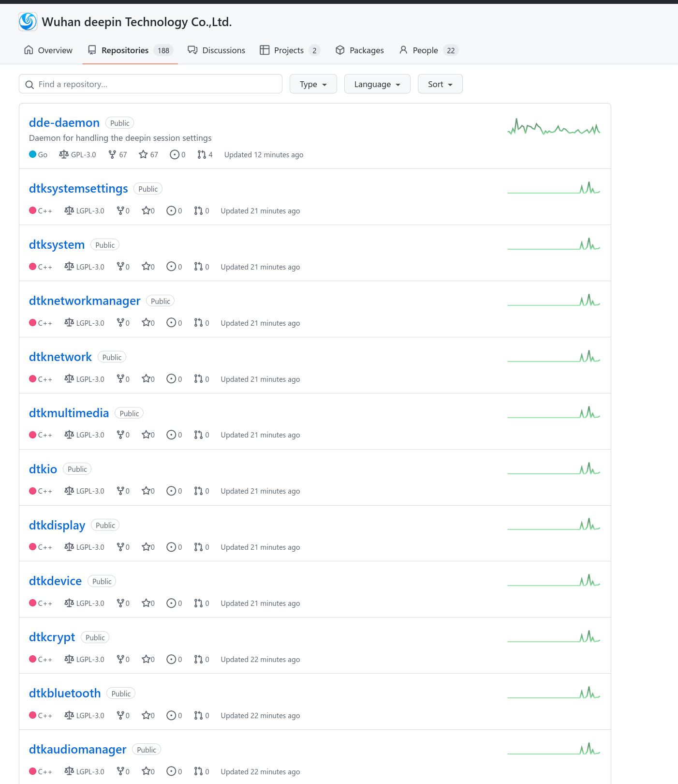The width and height of the screenshot is (678, 784).
Task: Click star icon in dtkmultimedia row
Action: (x=146, y=435)
